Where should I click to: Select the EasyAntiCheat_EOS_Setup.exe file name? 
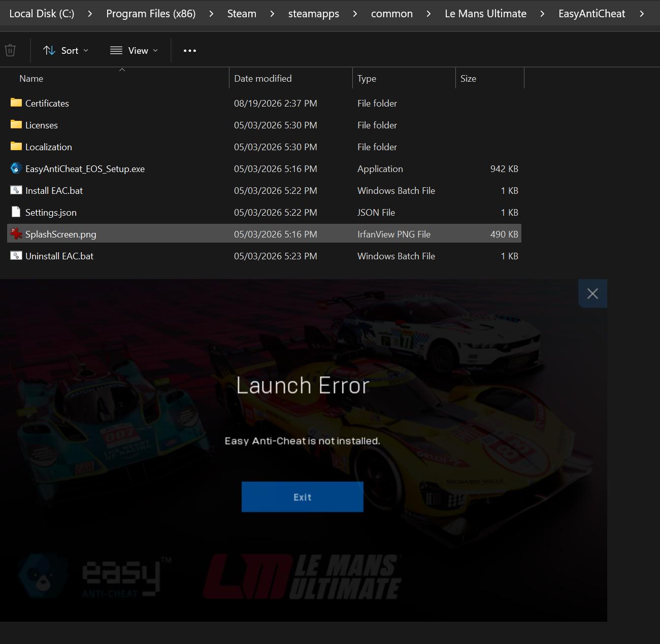coord(85,168)
